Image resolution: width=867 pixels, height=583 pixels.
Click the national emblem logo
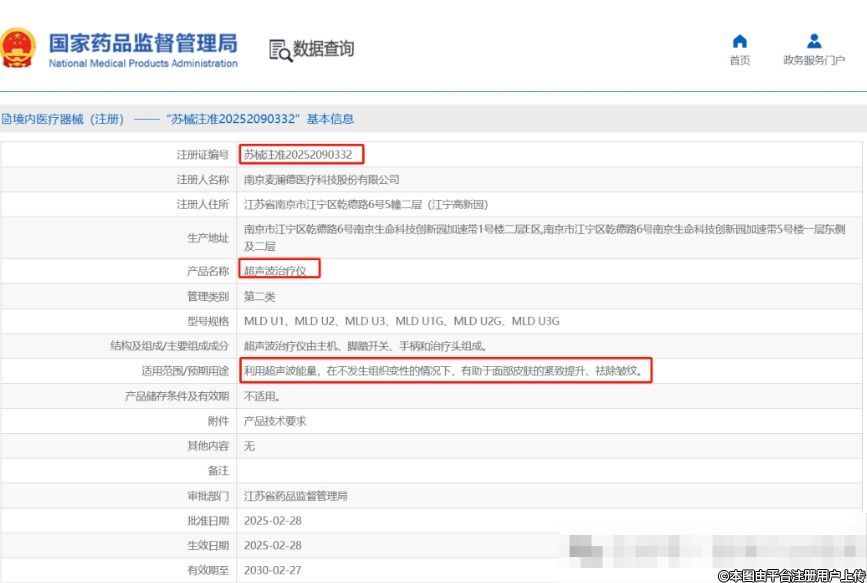tap(17, 49)
